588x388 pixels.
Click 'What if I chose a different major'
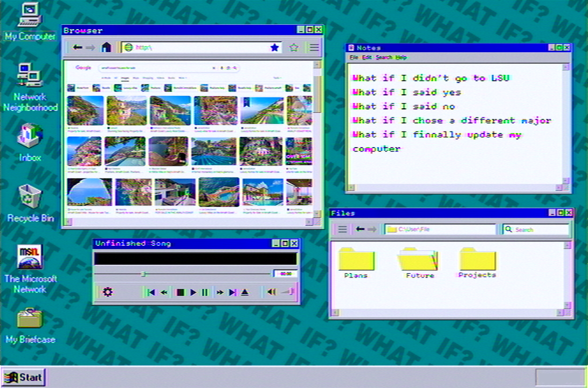(x=452, y=121)
